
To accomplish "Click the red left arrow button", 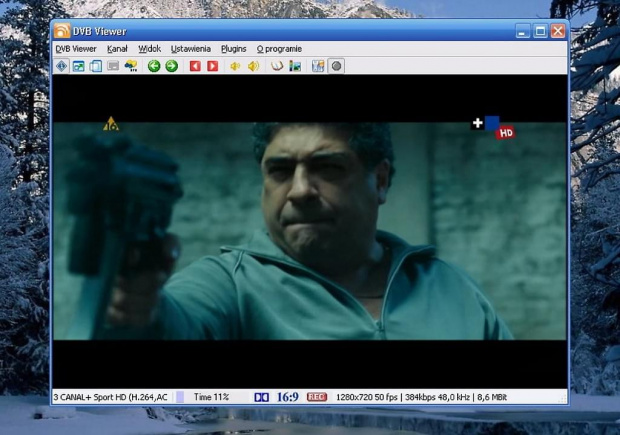I will click(x=195, y=66).
